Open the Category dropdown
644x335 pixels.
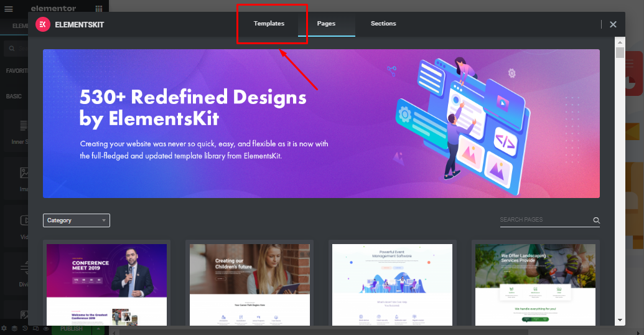[x=77, y=220]
